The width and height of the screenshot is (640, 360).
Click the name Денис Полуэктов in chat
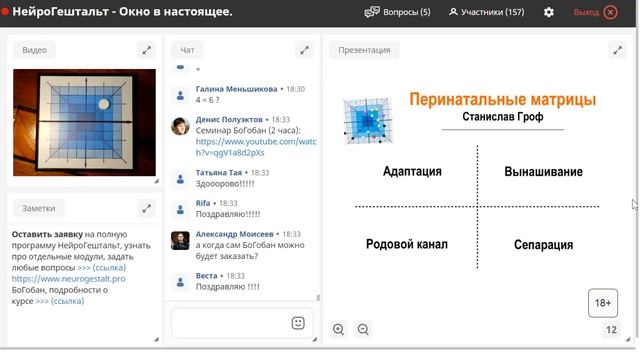point(229,120)
